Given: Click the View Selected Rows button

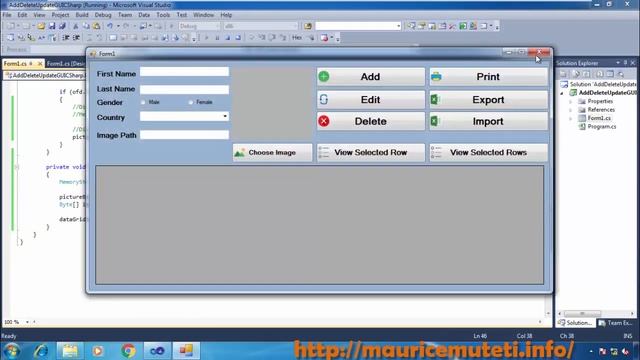Looking at the screenshot, I should [488, 153].
